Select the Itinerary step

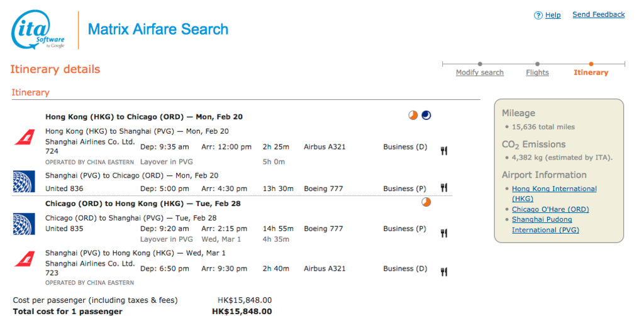[591, 73]
